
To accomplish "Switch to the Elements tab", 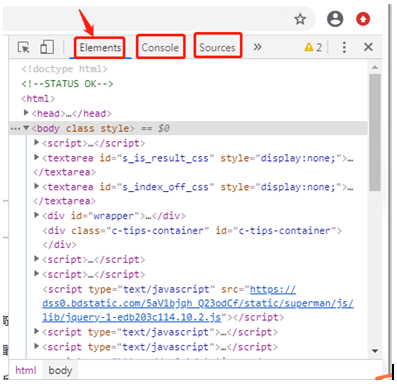I will (100, 48).
